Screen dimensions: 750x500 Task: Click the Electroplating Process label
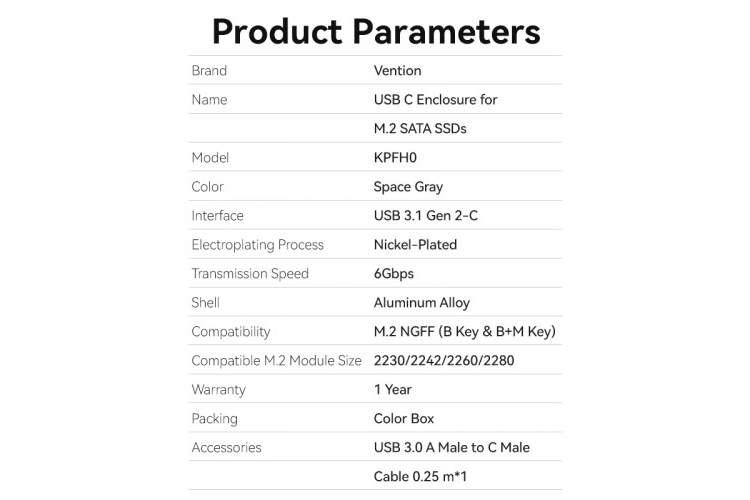(x=257, y=245)
